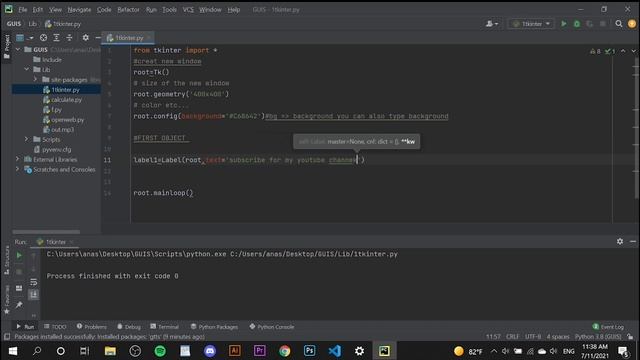Toggle the Favorites tool window side tab

pyautogui.click(x=7, y=300)
